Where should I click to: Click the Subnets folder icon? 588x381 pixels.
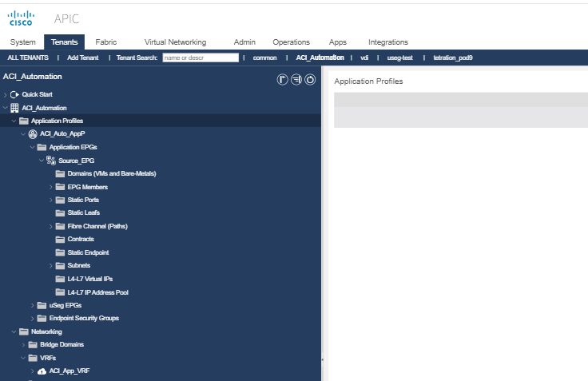pyautogui.click(x=60, y=265)
